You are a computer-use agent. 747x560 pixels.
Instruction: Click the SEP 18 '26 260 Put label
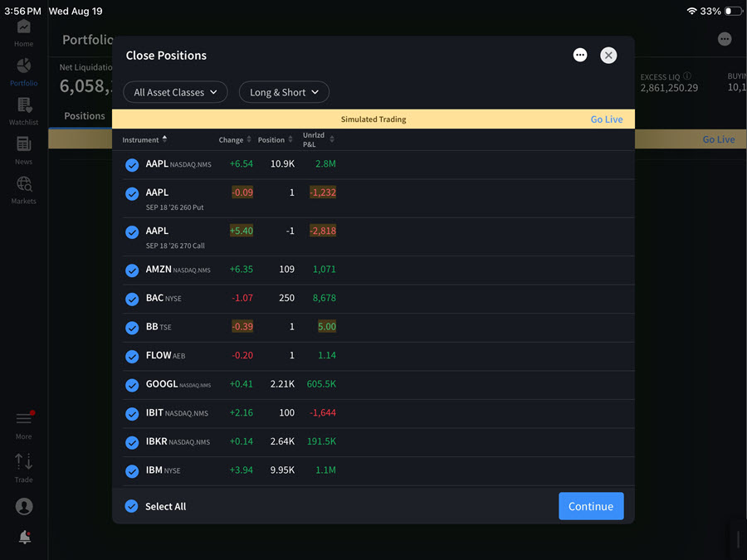[174, 207]
